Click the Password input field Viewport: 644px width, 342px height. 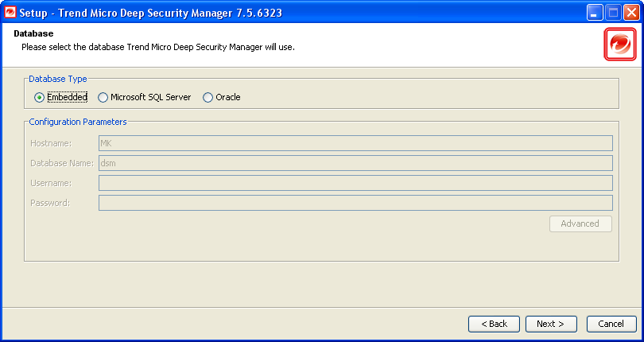(x=355, y=203)
